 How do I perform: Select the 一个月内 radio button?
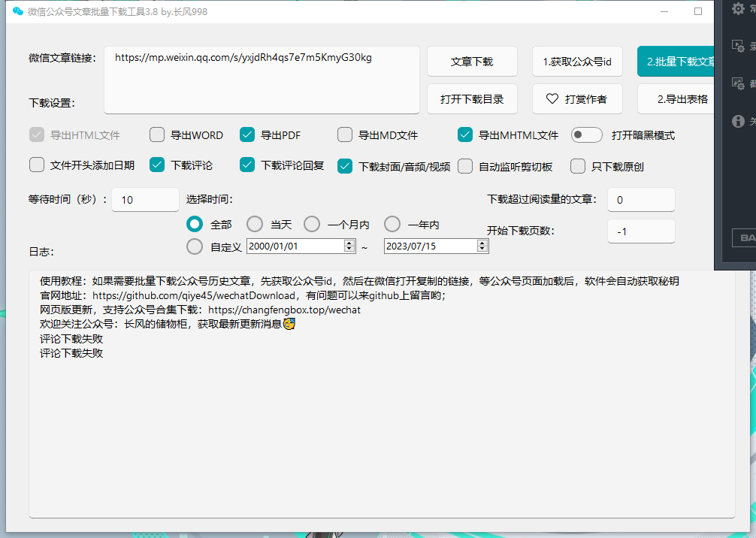click(311, 224)
